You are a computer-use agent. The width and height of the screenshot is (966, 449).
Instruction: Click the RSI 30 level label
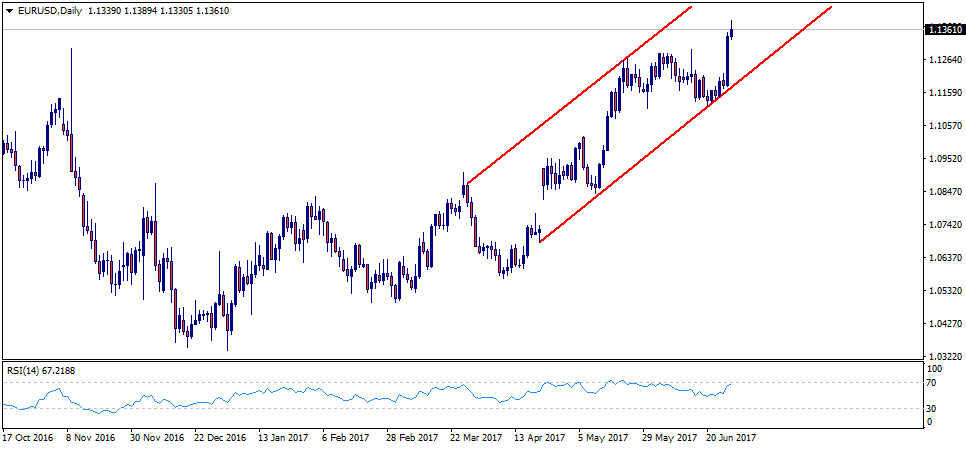pyautogui.click(x=933, y=409)
